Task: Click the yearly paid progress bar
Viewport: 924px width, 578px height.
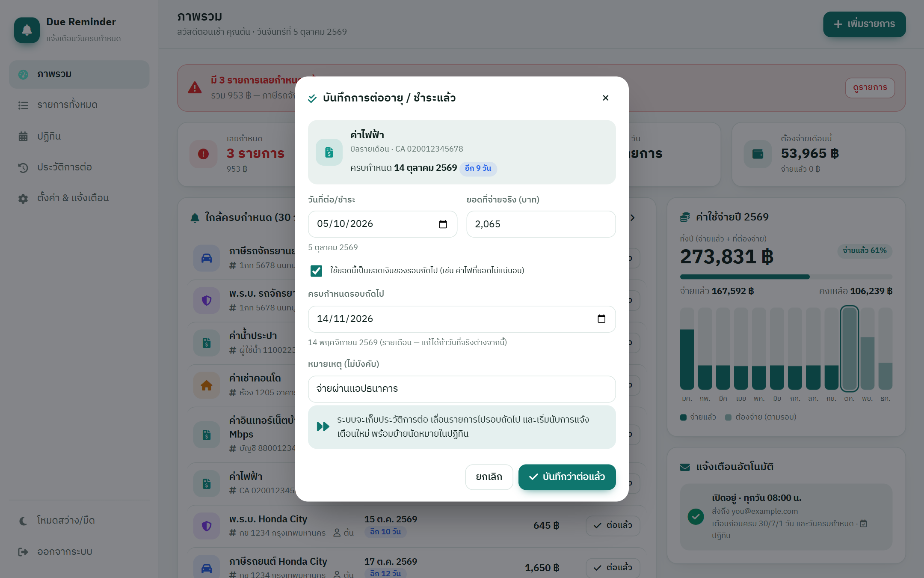Action: click(x=786, y=277)
